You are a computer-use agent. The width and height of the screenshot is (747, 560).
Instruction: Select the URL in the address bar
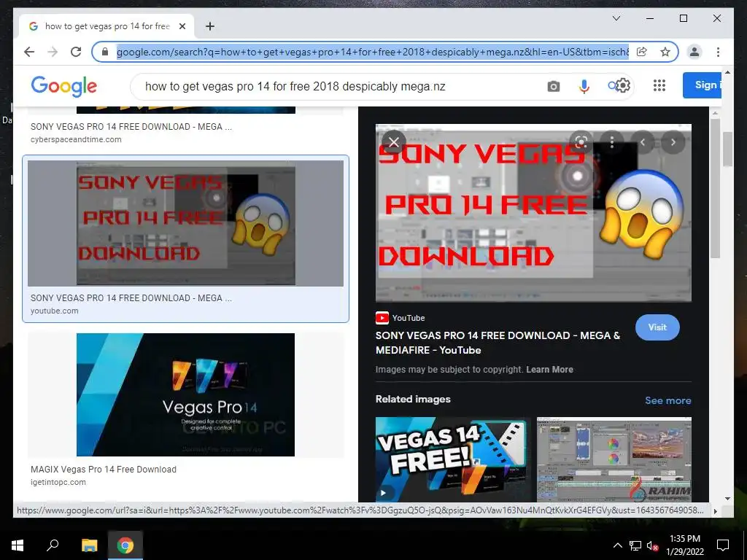(373, 52)
